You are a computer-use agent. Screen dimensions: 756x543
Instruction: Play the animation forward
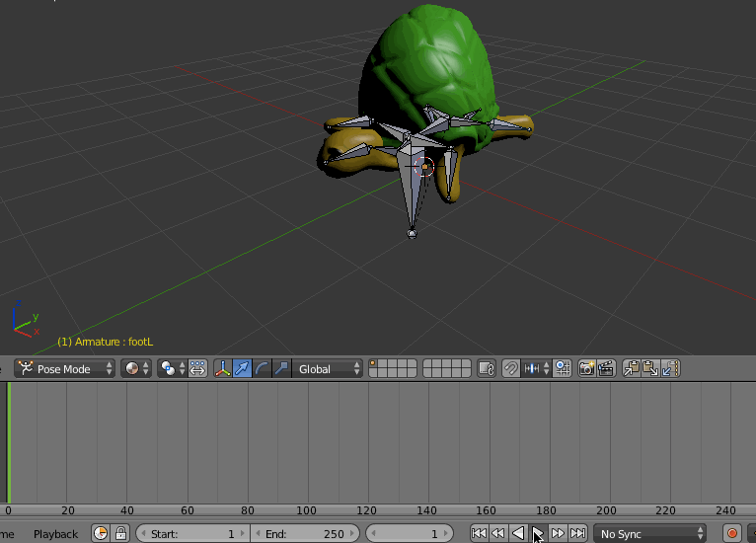click(538, 533)
